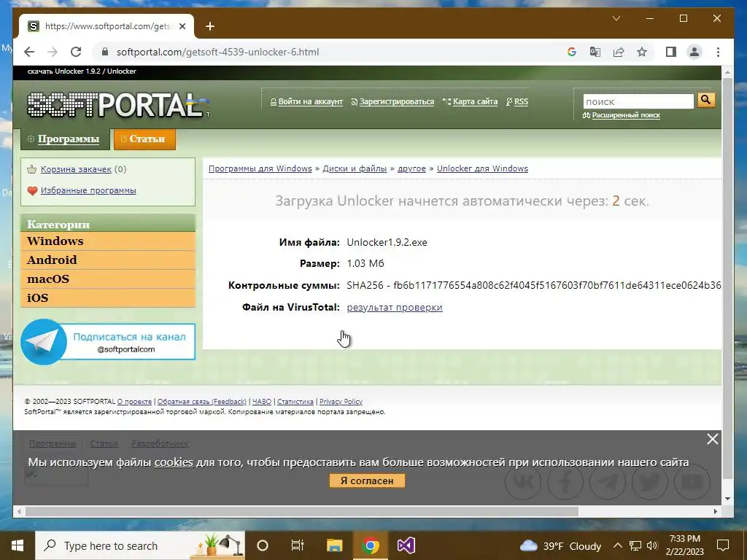Open a new browser tab

point(210,26)
